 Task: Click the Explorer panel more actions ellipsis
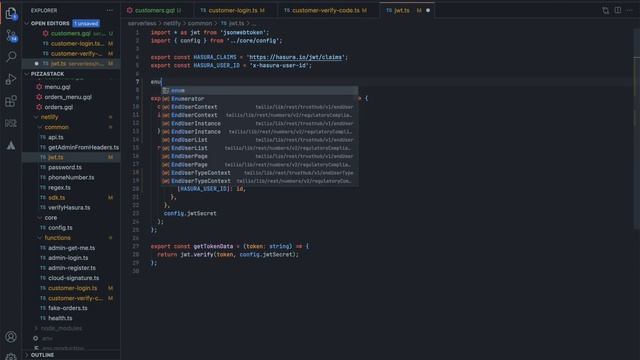tap(109, 10)
